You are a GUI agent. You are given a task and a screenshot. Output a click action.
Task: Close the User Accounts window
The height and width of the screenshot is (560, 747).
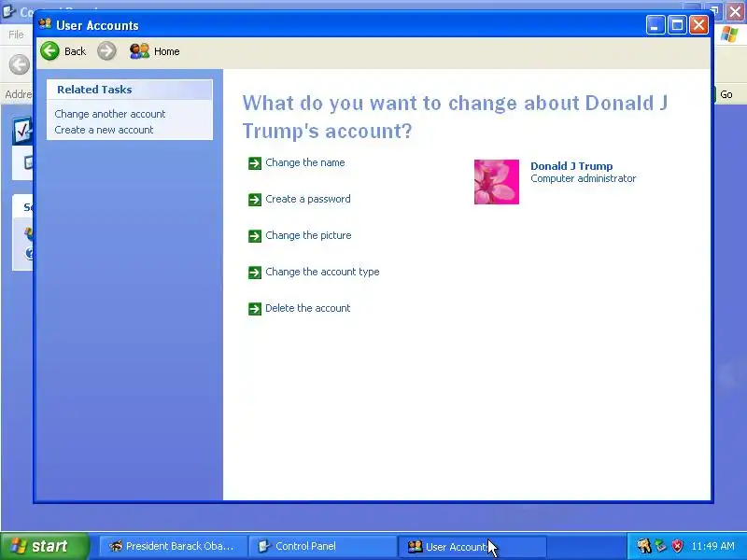pos(698,25)
